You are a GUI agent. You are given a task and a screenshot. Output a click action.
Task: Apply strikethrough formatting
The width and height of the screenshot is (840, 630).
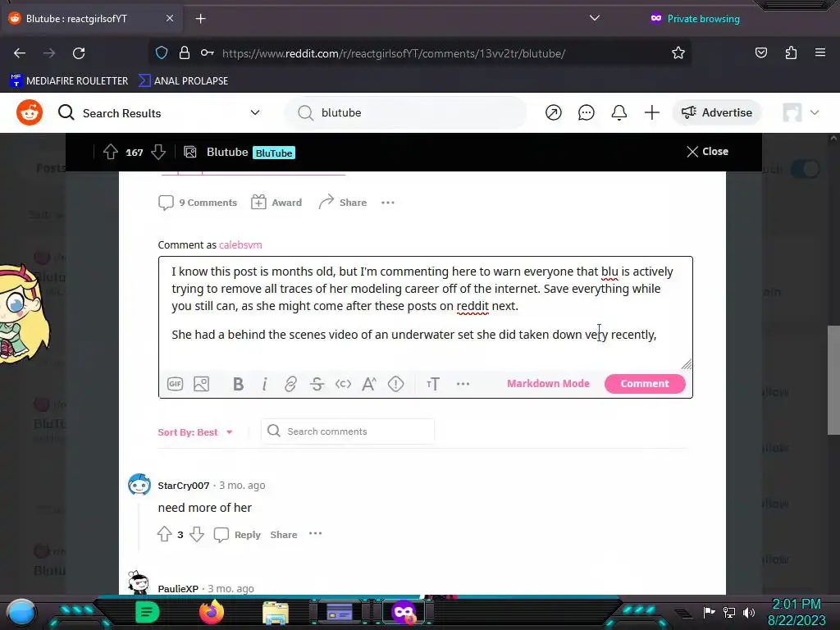pos(317,384)
